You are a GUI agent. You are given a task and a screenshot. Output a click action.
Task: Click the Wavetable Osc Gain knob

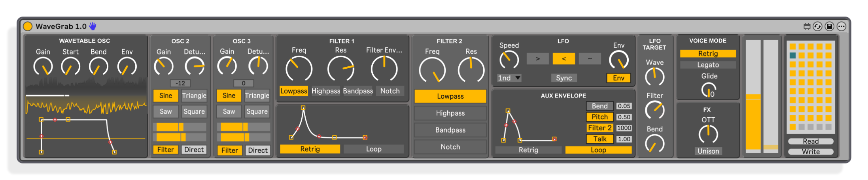pos(43,66)
